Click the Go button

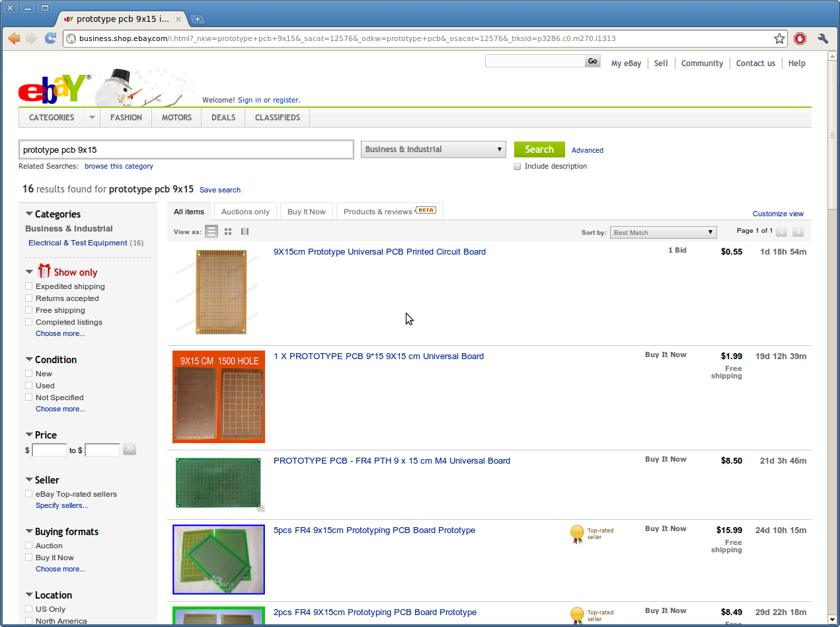pos(592,62)
